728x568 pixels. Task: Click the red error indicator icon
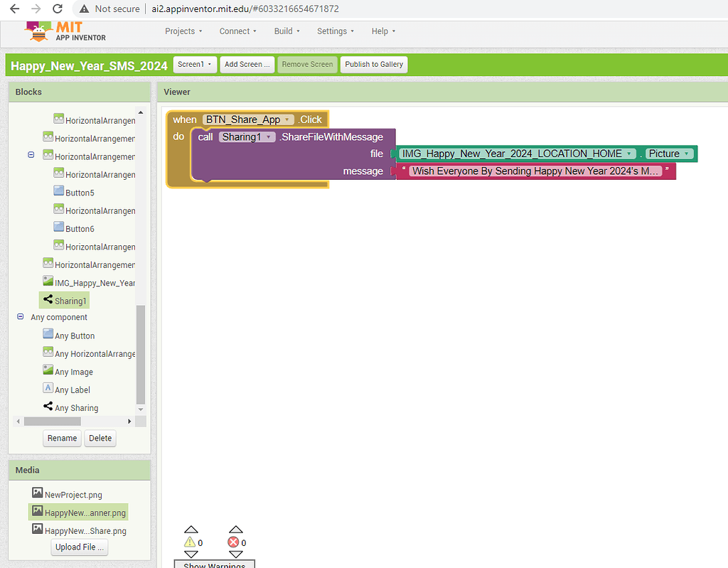[232, 542]
